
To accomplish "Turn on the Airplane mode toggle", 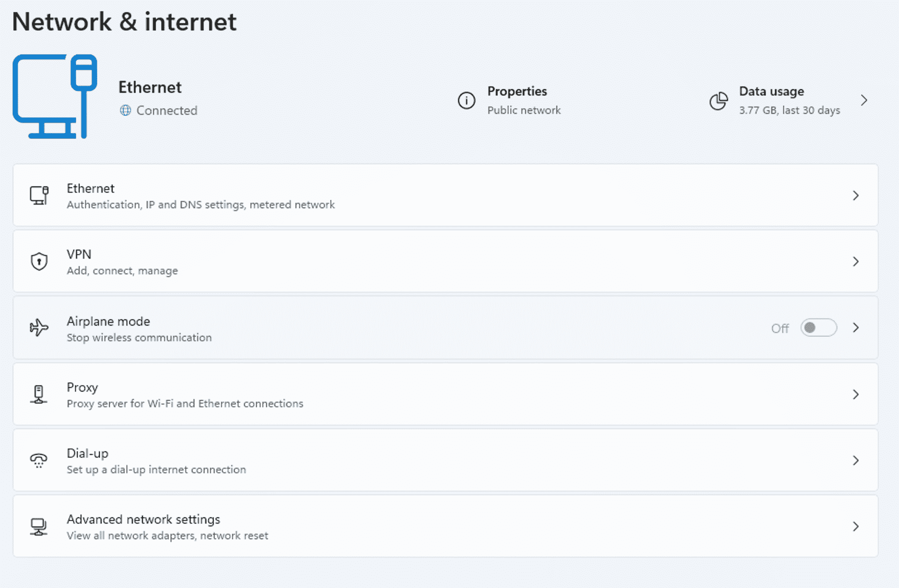I will pos(819,328).
